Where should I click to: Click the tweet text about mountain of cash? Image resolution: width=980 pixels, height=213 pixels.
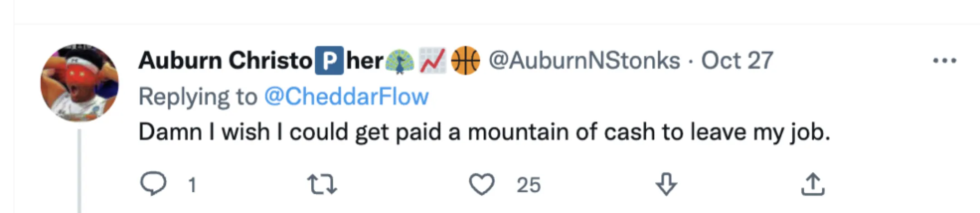click(x=484, y=132)
